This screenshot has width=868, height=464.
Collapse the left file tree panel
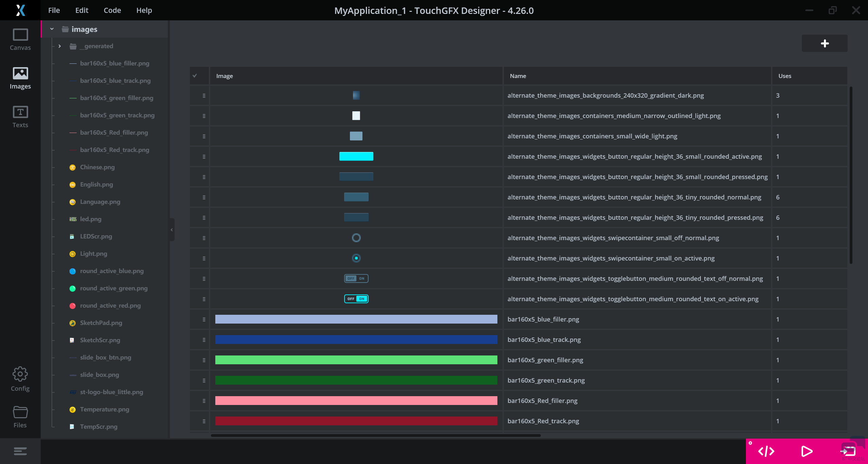pyautogui.click(x=172, y=230)
